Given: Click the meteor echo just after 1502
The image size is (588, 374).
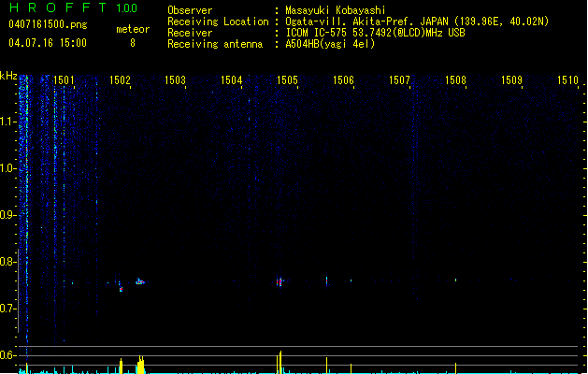Looking at the screenshot, I should click(x=121, y=287).
